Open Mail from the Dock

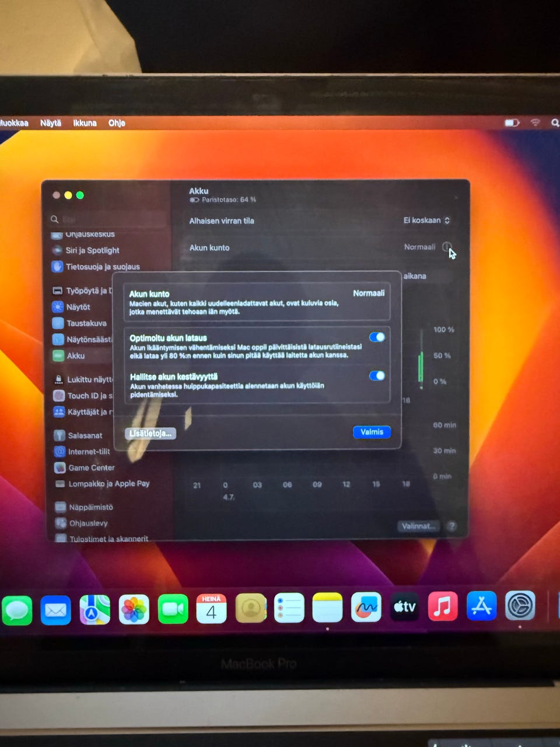tap(55, 610)
